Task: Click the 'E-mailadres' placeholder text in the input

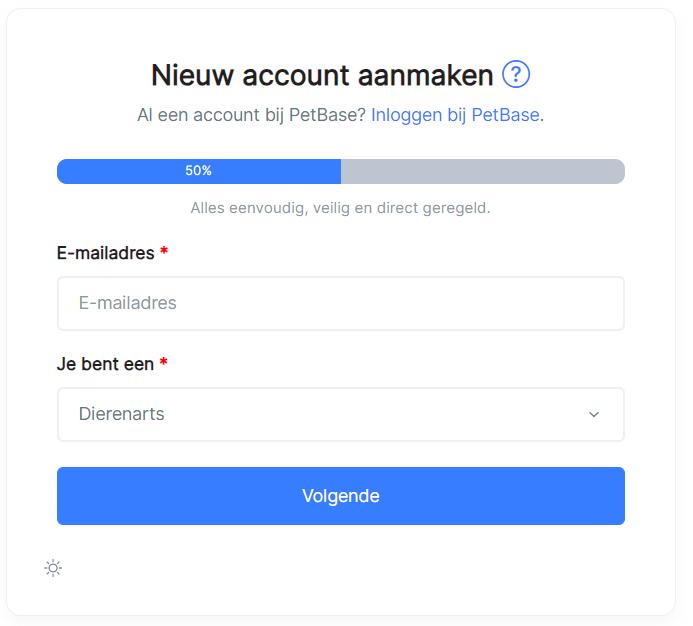Action: click(x=128, y=303)
